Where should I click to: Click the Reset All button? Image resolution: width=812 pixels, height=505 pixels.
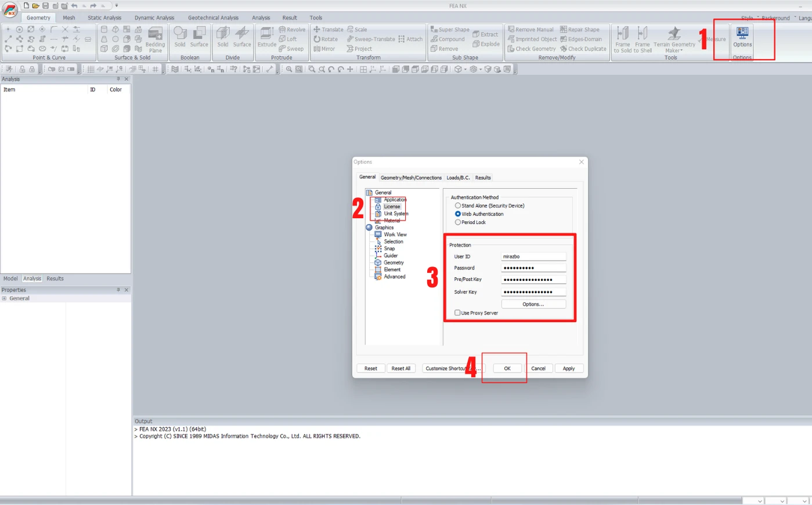[401, 369]
